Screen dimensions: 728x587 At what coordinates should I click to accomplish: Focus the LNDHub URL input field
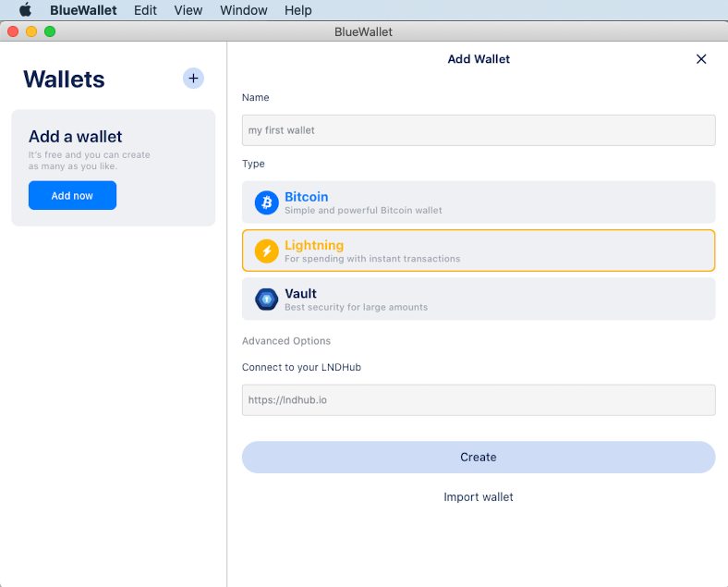[x=479, y=400]
